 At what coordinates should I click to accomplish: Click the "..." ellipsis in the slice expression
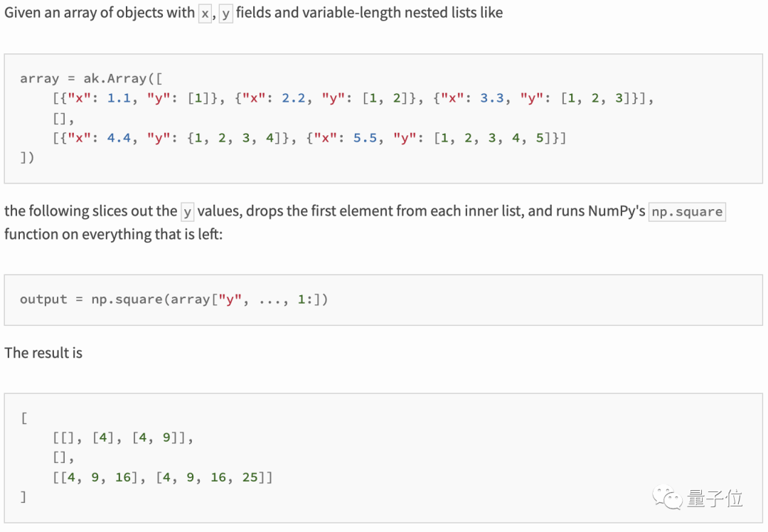tap(274, 299)
